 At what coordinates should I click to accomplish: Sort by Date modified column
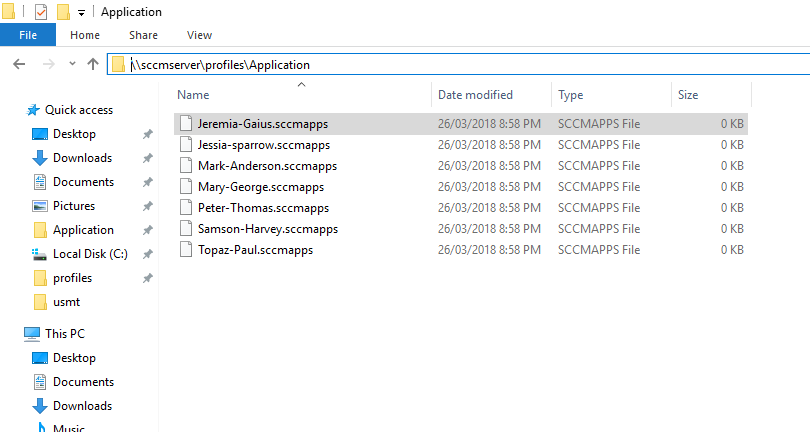point(475,95)
